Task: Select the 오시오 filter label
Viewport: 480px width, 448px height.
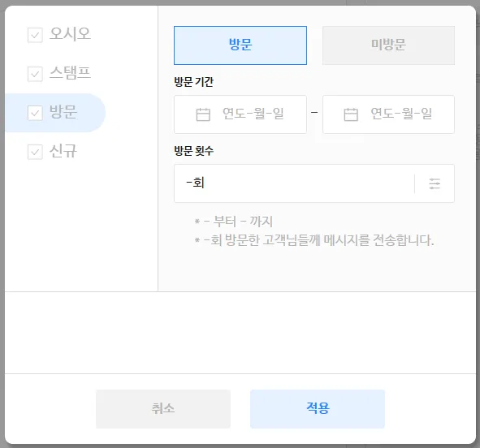Action: [70, 33]
